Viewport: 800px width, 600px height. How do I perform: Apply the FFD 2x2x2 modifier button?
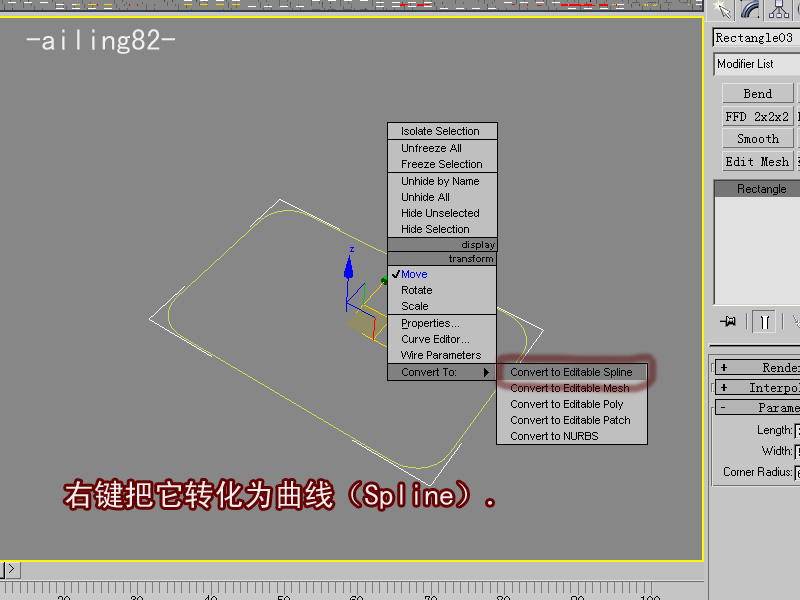758,116
